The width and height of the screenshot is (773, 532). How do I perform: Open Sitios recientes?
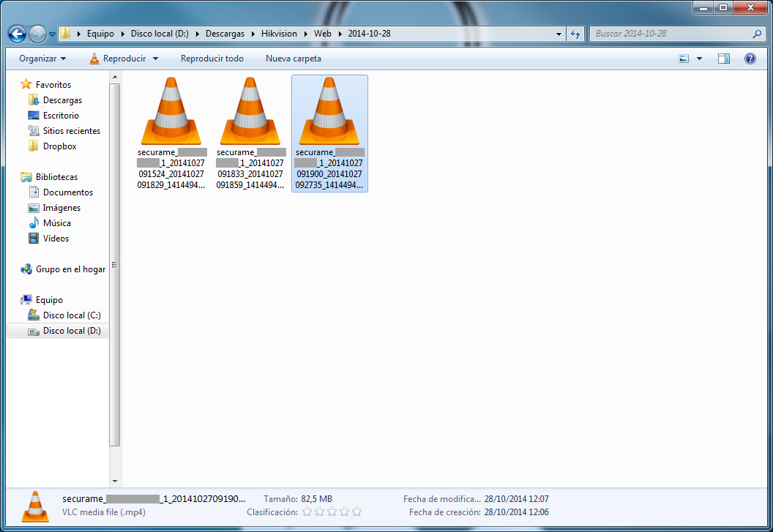[72, 131]
